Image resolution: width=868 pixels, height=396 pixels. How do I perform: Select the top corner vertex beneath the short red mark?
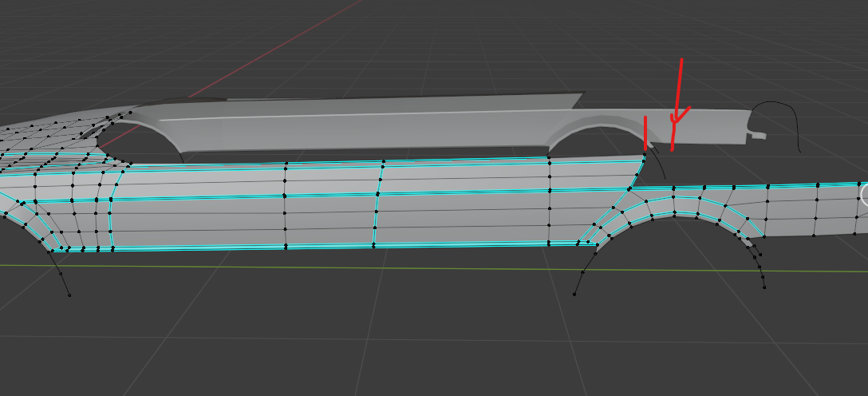click(645, 155)
